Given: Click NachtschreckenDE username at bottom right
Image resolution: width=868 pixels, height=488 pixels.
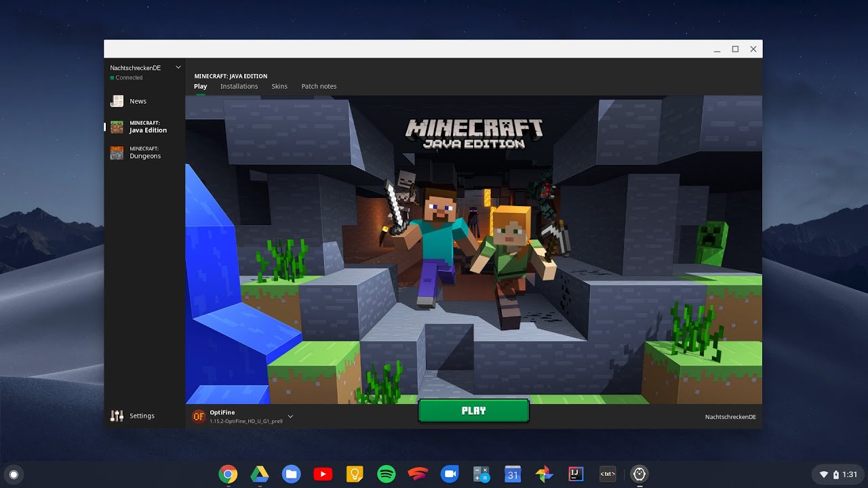Looking at the screenshot, I should [730, 417].
